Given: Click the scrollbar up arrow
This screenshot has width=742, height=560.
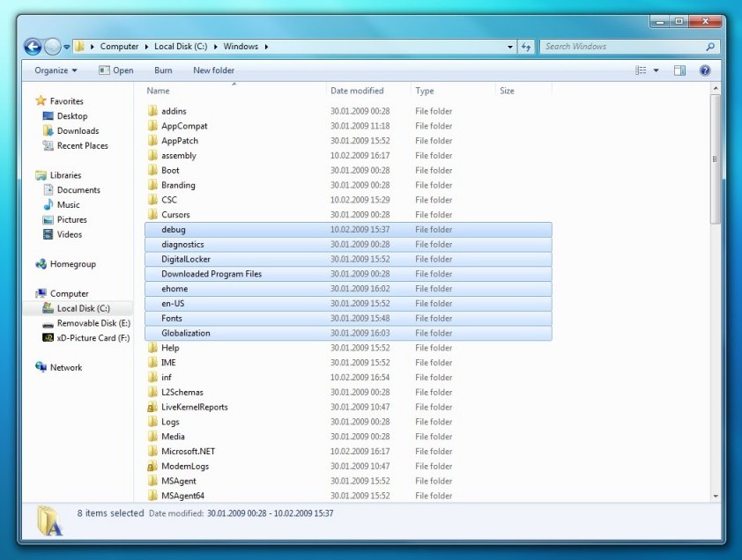Looking at the screenshot, I should pyautogui.click(x=716, y=88).
